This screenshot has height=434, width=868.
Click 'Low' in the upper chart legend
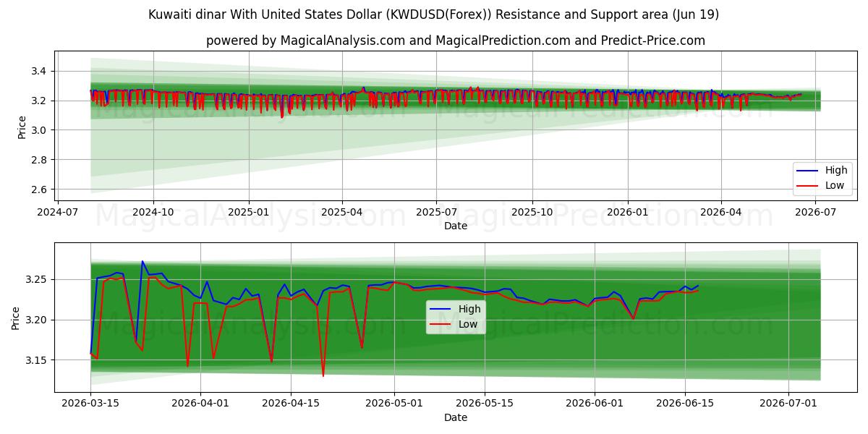coord(835,186)
